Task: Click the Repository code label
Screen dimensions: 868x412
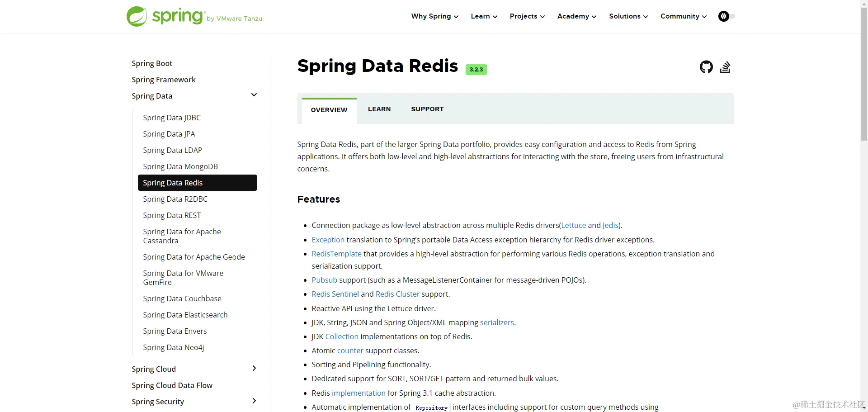Action: click(x=431, y=407)
